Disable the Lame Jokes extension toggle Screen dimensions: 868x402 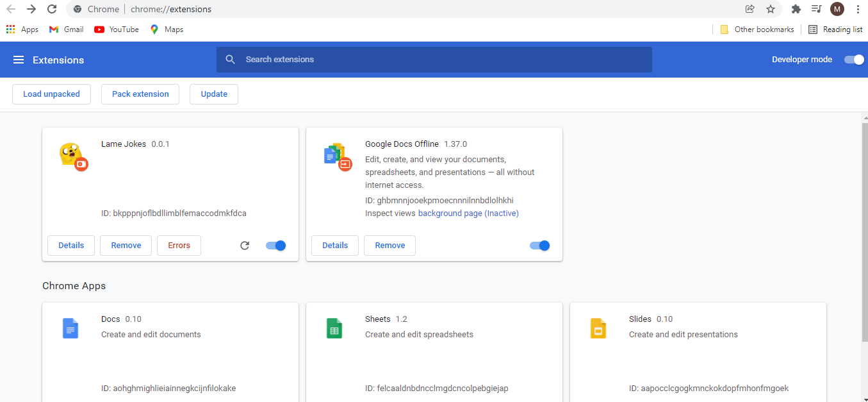click(x=276, y=246)
